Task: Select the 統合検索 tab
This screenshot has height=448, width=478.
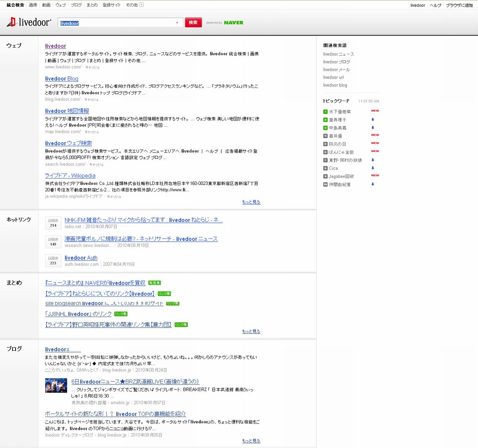Action: click(x=15, y=5)
